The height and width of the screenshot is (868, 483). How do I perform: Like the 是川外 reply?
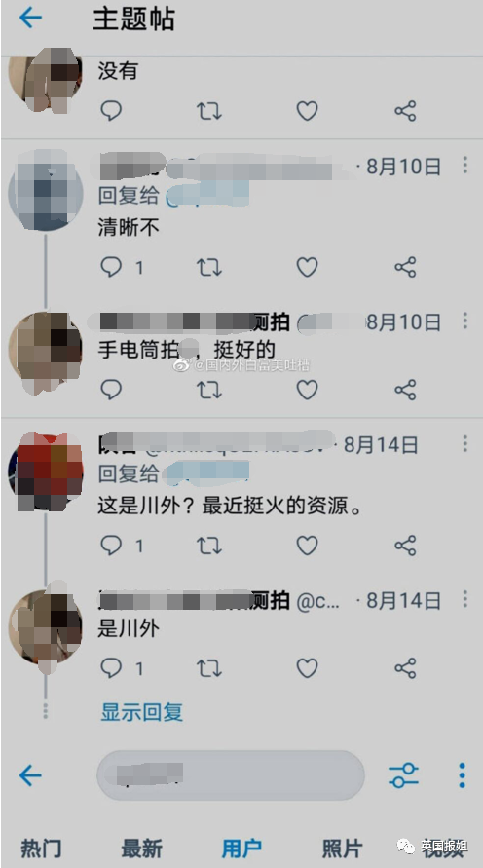pyautogui.click(x=307, y=668)
